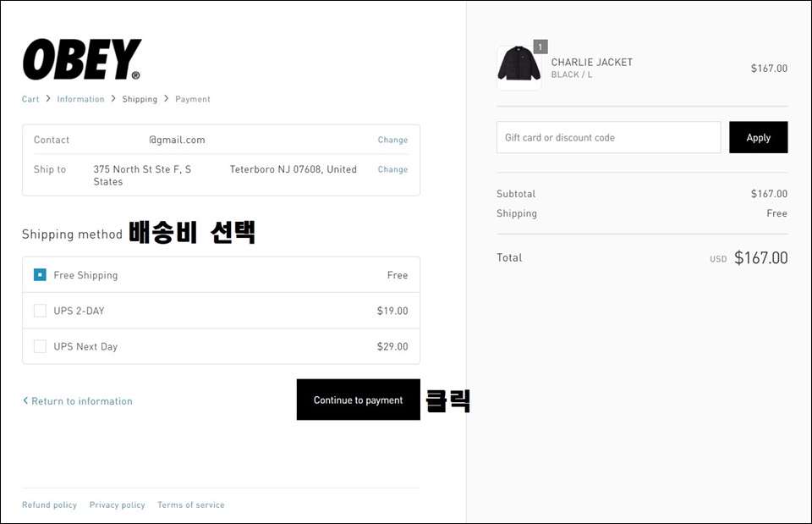Go to the Cart breadcrumb

(30, 99)
